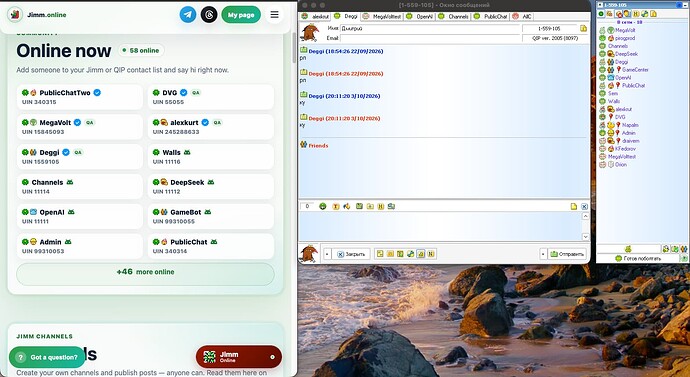This screenshot has width=690, height=377.
Task: Click my avatar at chat window bottom
Action: click(x=309, y=253)
